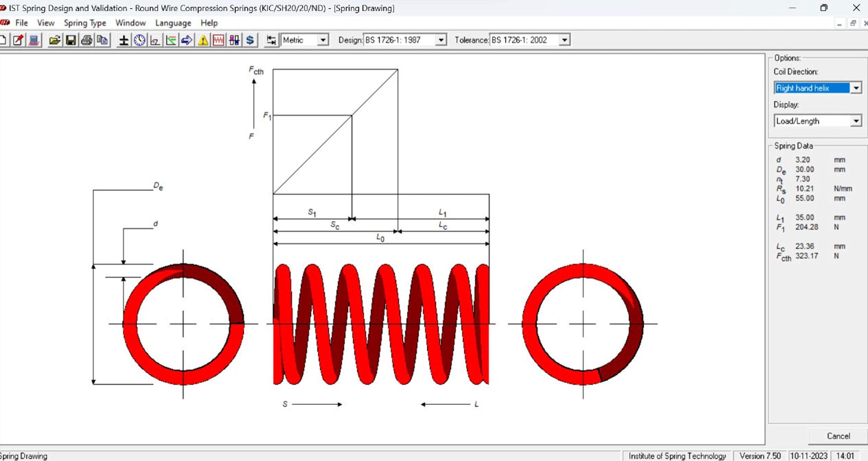Click the blue arrow toolbar icon
The height and width of the screenshot is (461, 868).
click(x=187, y=40)
